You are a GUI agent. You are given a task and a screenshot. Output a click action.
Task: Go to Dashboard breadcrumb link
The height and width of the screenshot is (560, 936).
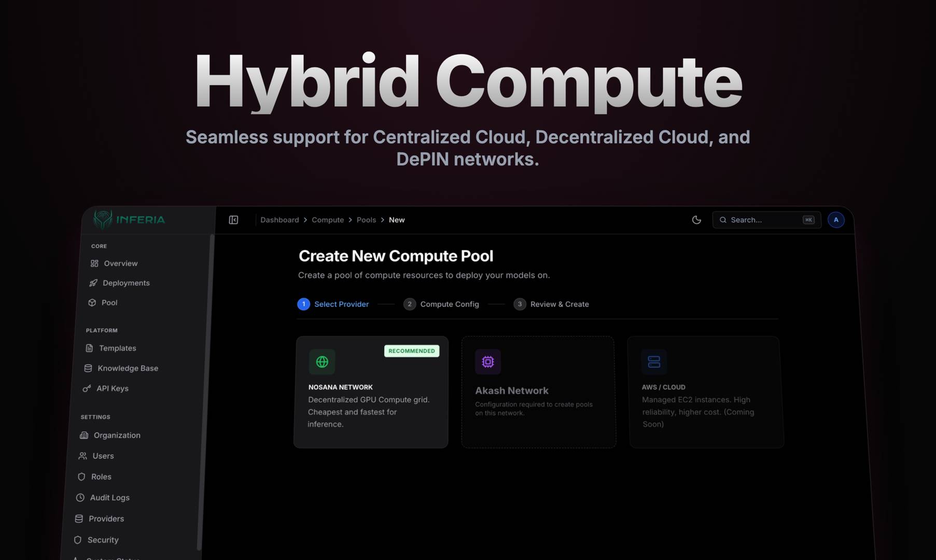280,220
